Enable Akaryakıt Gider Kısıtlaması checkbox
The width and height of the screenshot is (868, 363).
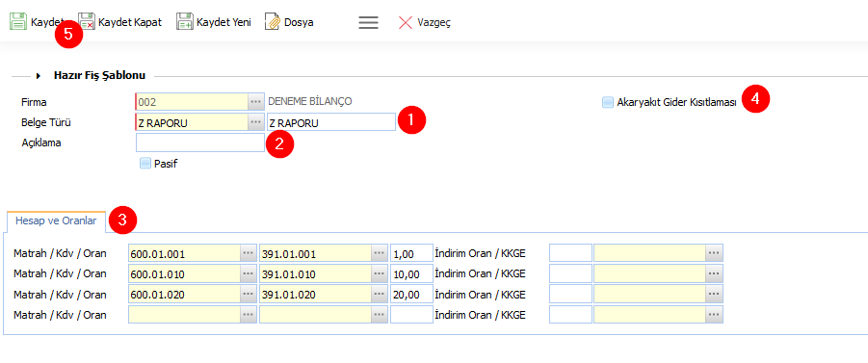608,102
